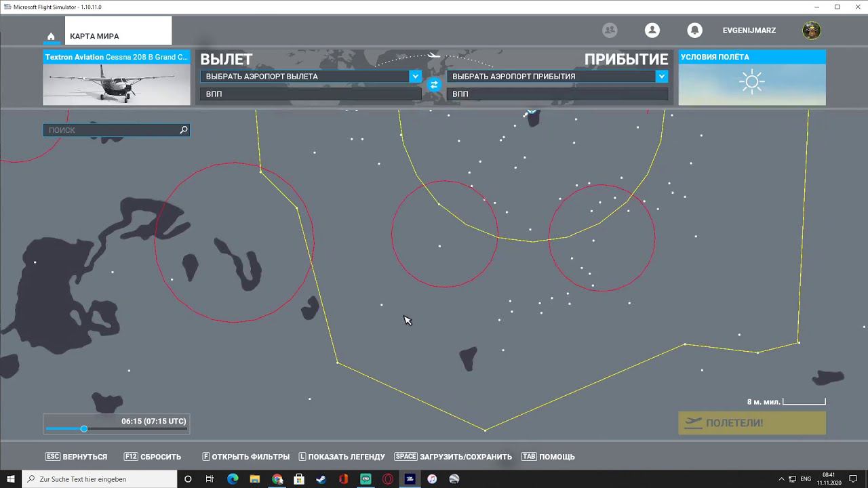The width and height of the screenshot is (868, 488).
Task: Open the Условия полёта weather panel
Action: 752,78
